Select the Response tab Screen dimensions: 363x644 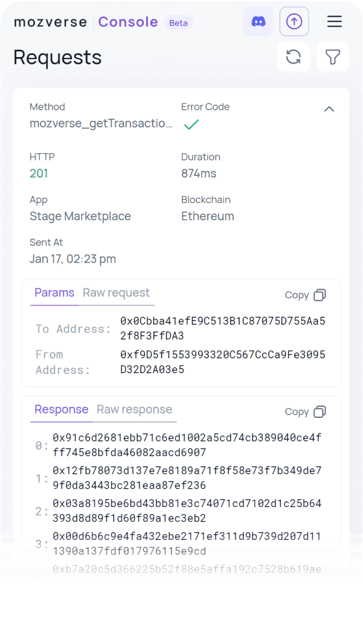(61, 409)
